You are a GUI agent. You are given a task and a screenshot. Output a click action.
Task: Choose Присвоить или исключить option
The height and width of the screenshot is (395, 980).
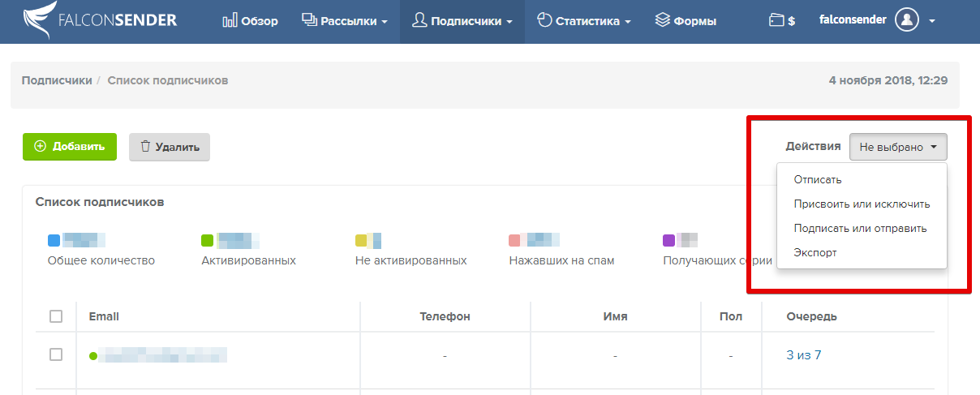pos(862,204)
